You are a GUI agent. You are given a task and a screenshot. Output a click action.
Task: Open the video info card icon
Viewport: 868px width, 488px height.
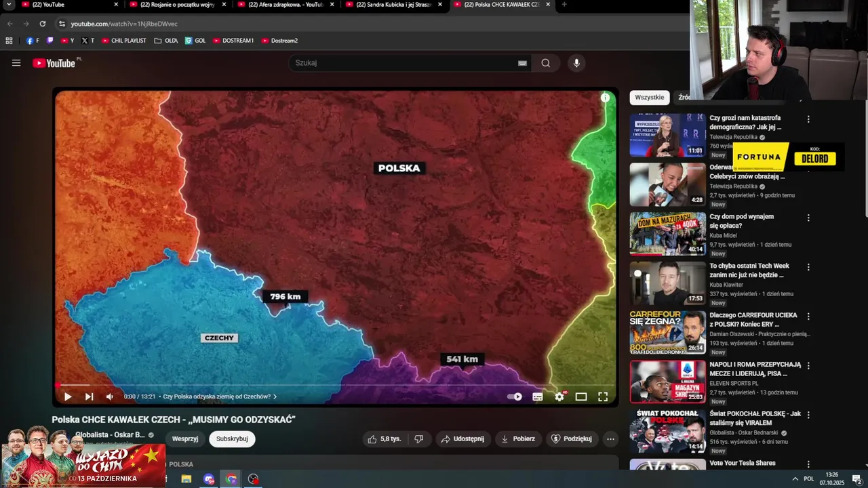pos(605,98)
